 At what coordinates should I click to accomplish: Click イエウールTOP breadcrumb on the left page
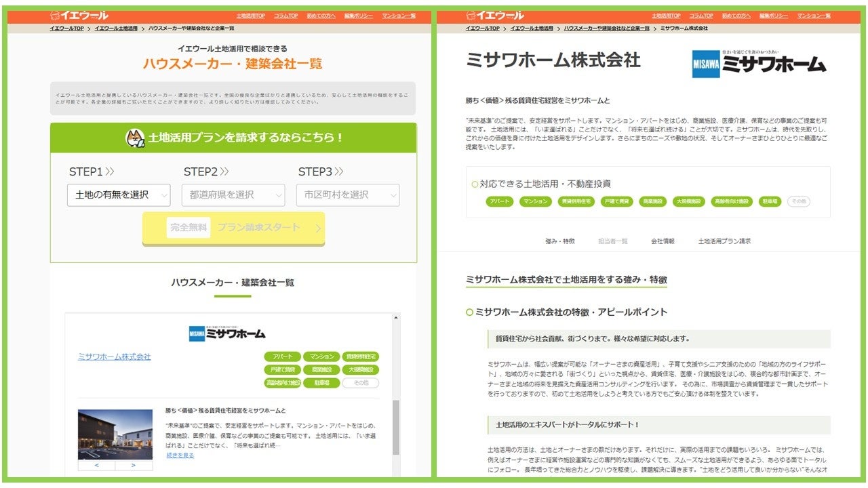click(x=66, y=28)
